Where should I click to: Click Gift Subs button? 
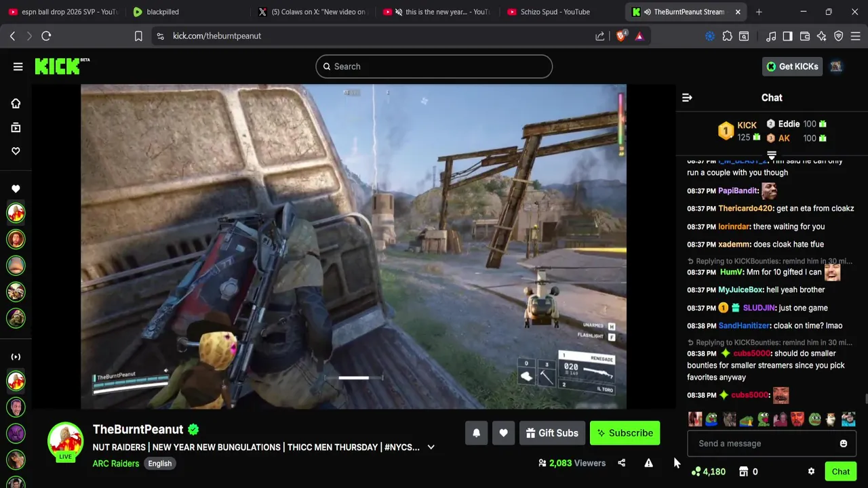[x=552, y=433]
